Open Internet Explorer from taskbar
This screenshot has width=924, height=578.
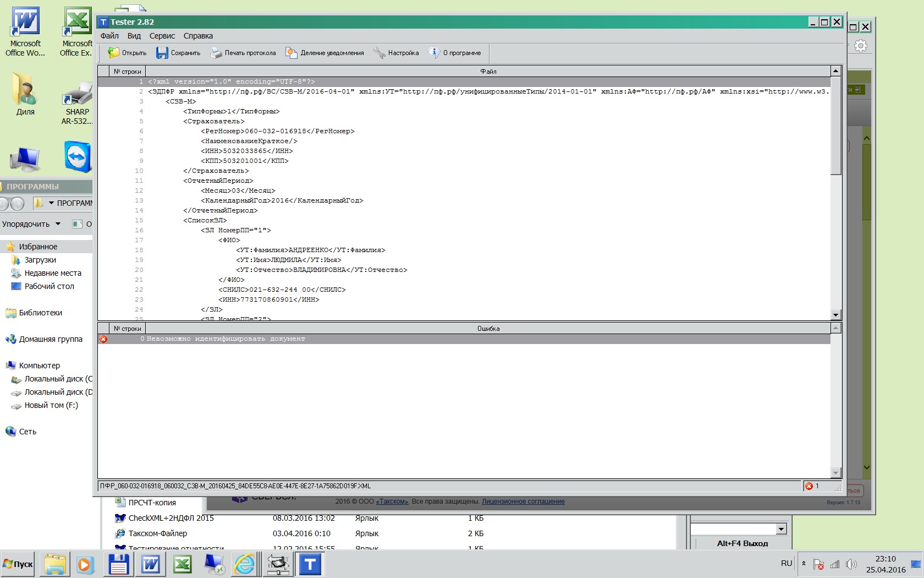click(x=245, y=564)
